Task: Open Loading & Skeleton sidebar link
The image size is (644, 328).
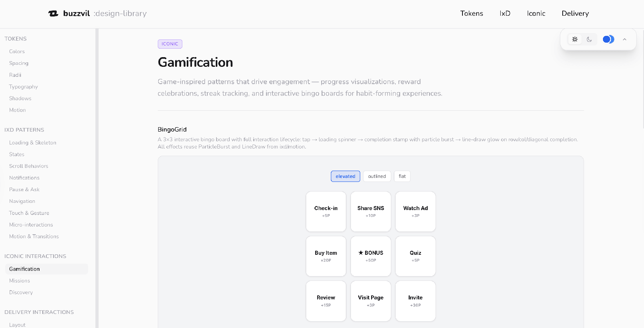Action: 33,142
